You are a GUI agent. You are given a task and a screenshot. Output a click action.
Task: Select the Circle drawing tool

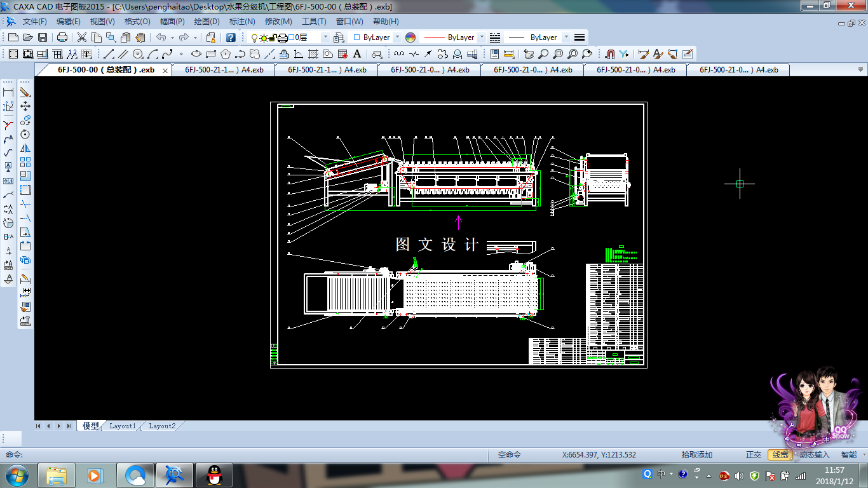(x=138, y=54)
